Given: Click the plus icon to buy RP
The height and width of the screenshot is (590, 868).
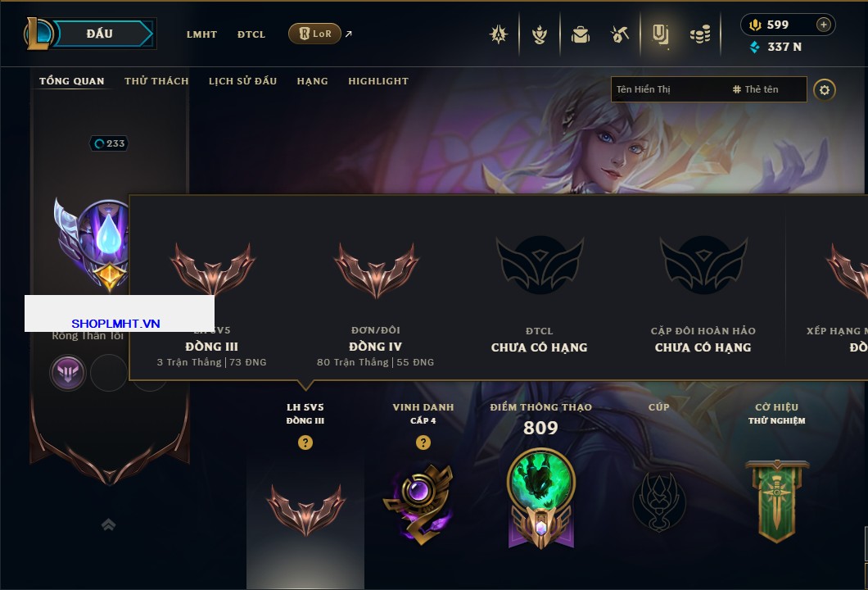Looking at the screenshot, I should pyautogui.click(x=824, y=25).
